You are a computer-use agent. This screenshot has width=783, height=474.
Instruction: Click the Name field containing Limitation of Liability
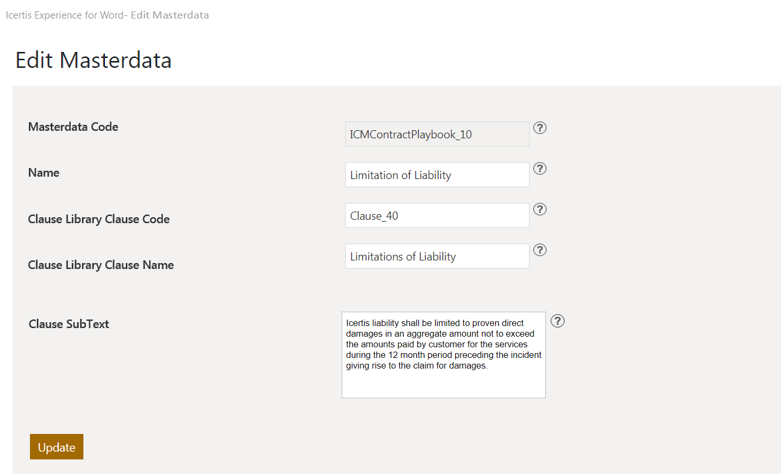pos(437,175)
